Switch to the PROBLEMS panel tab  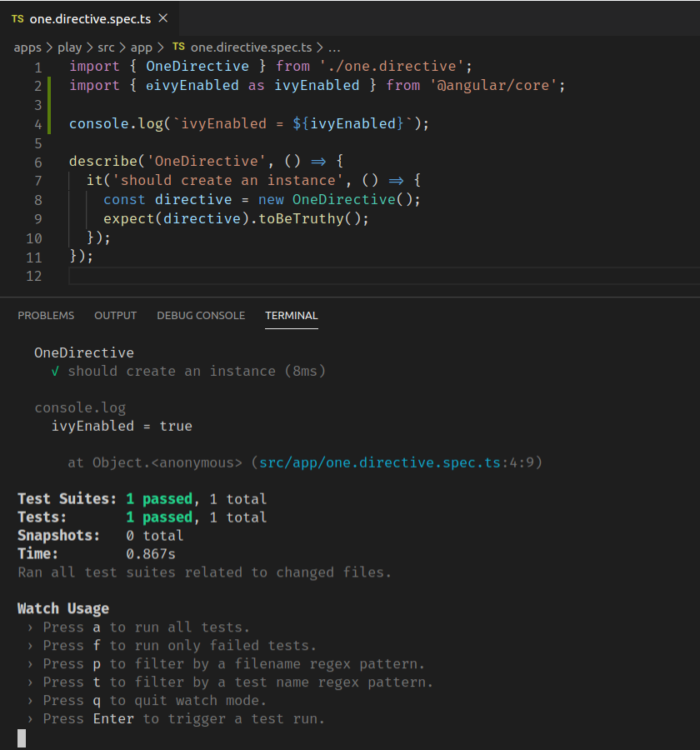[46, 315]
